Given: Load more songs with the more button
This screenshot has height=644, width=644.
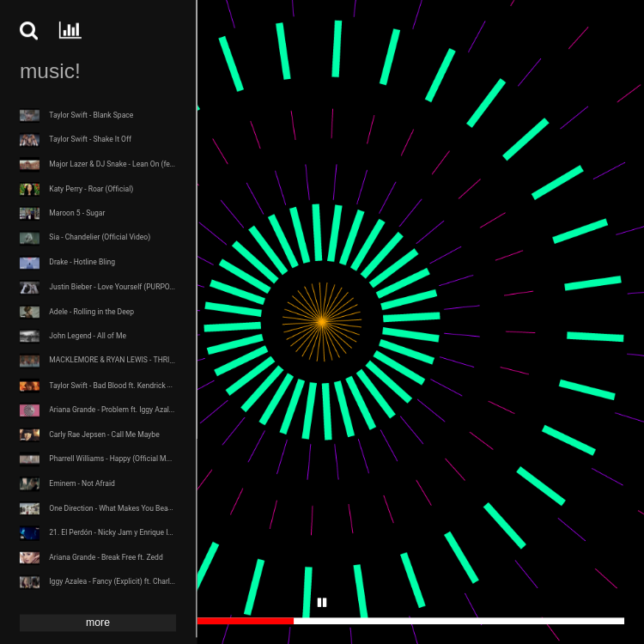Looking at the screenshot, I should pyautogui.click(x=98, y=623).
